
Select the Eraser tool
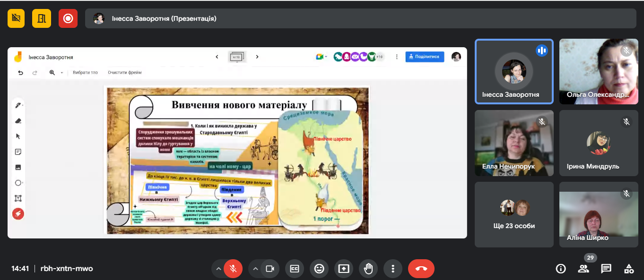[x=18, y=120]
